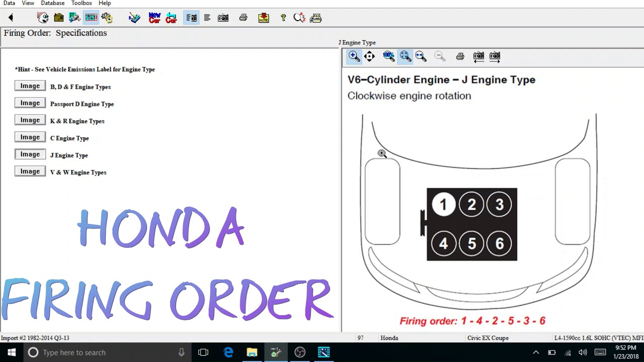Click the volume speaker tray icon

[583, 352]
